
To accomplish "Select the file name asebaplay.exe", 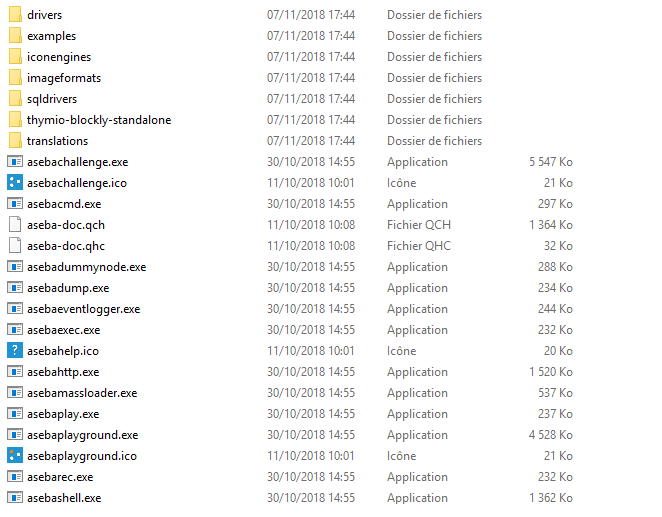I will (x=63, y=414).
